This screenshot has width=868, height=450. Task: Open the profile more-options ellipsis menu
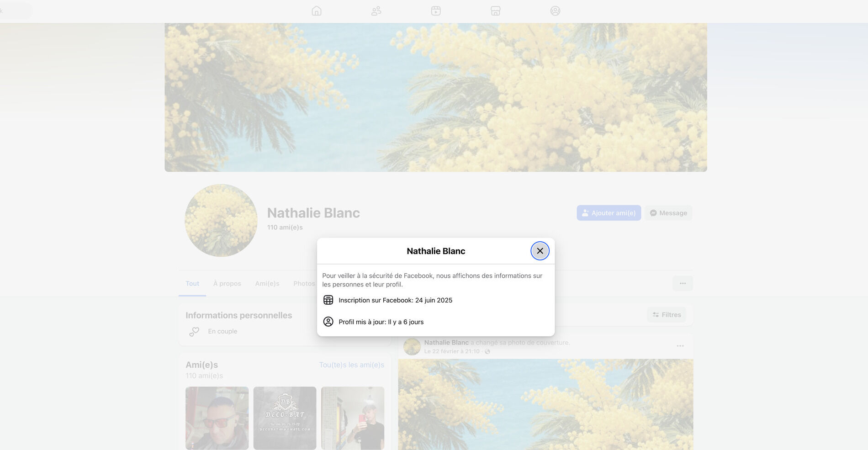point(683,283)
